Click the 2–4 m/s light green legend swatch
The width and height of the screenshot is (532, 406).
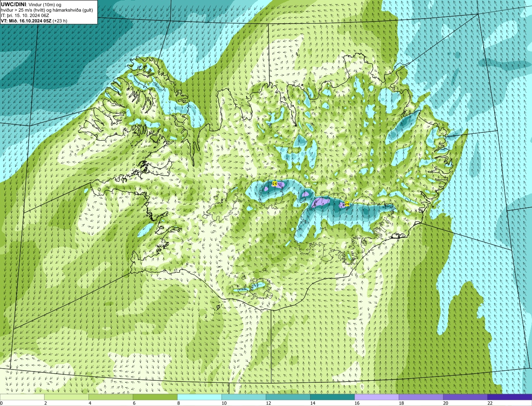click(x=66, y=397)
